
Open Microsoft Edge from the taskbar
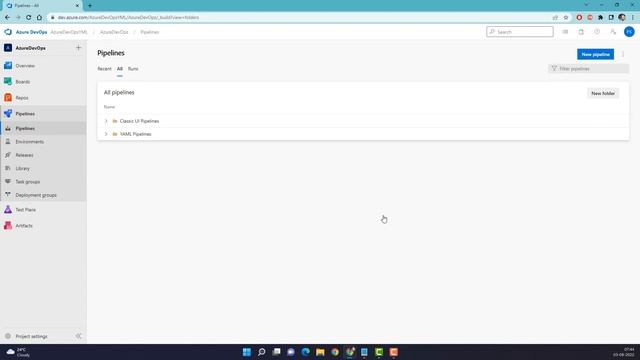(305, 352)
